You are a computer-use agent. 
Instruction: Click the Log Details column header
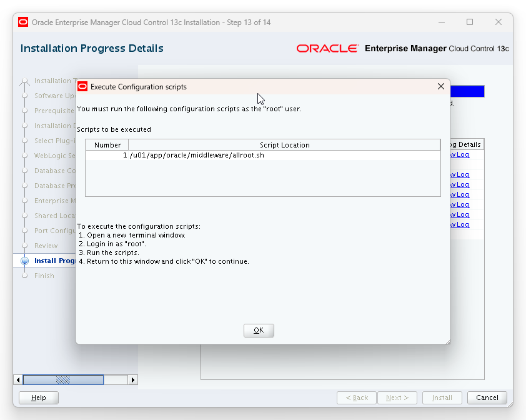467,144
